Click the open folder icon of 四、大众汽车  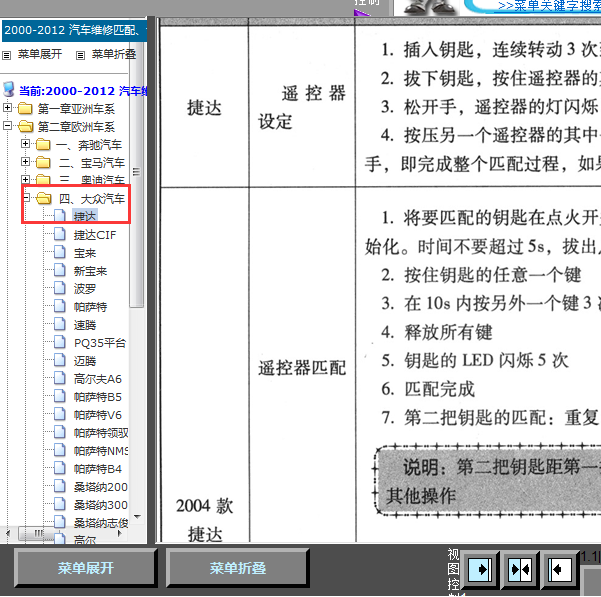pyautogui.click(x=44, y=198)
